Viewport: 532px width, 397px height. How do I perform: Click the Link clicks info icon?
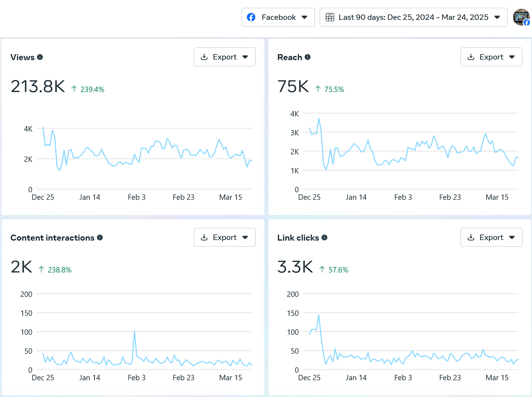pyautogui.click(x=324, y=237)
